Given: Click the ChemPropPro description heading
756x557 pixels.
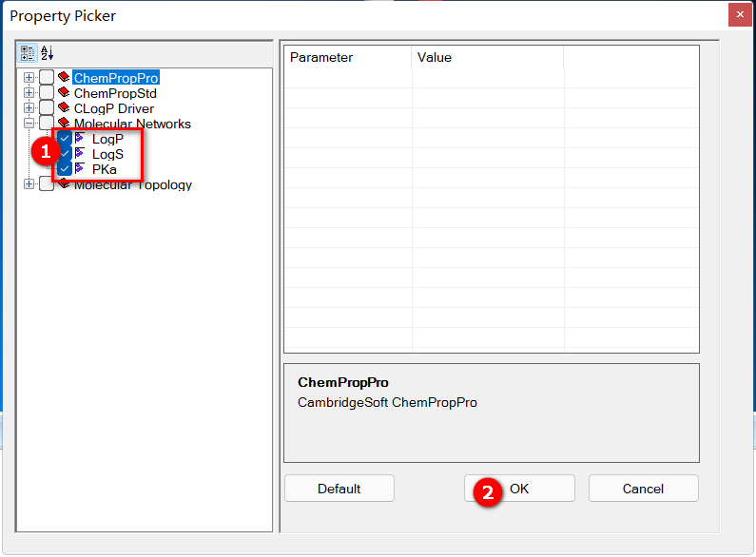Looking at the screenshot, I should tap(342, 382).
